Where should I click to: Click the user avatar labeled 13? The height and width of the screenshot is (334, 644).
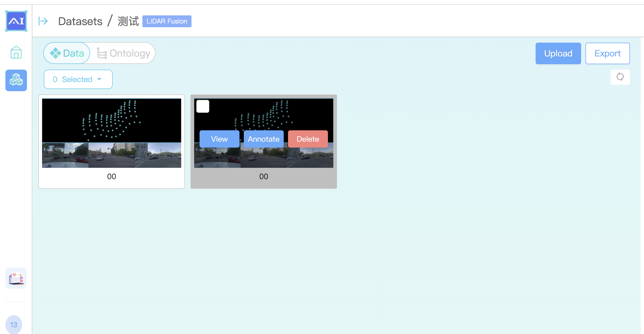click(14, 325)
